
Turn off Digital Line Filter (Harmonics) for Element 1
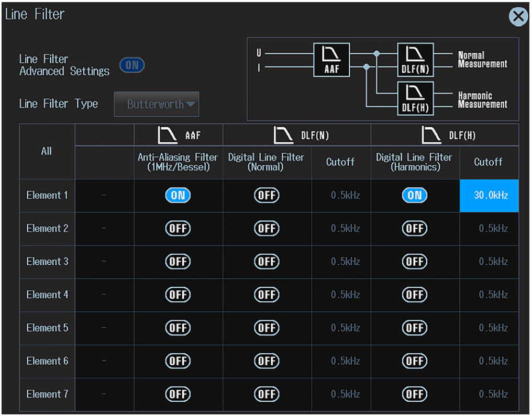(x=415, y=195)
